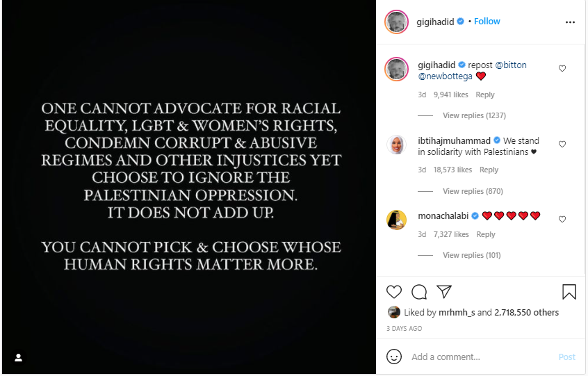Follow gigihadid's account

click(x=487, y=22)
